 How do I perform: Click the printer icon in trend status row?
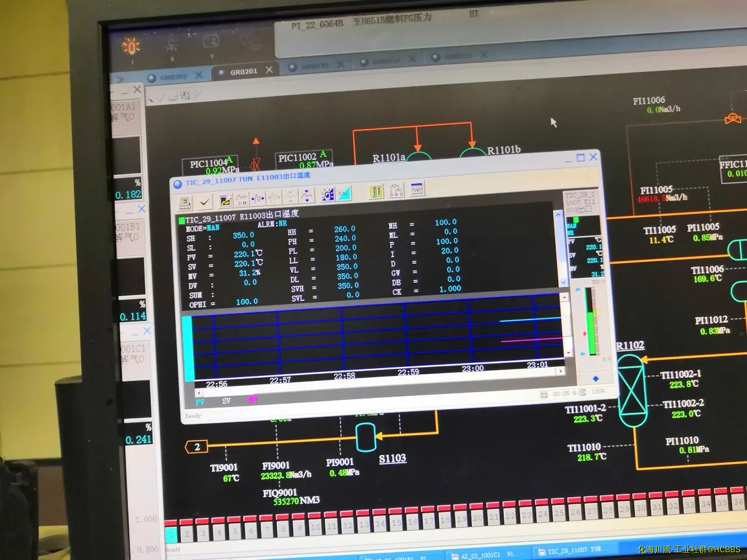[544, 395]
